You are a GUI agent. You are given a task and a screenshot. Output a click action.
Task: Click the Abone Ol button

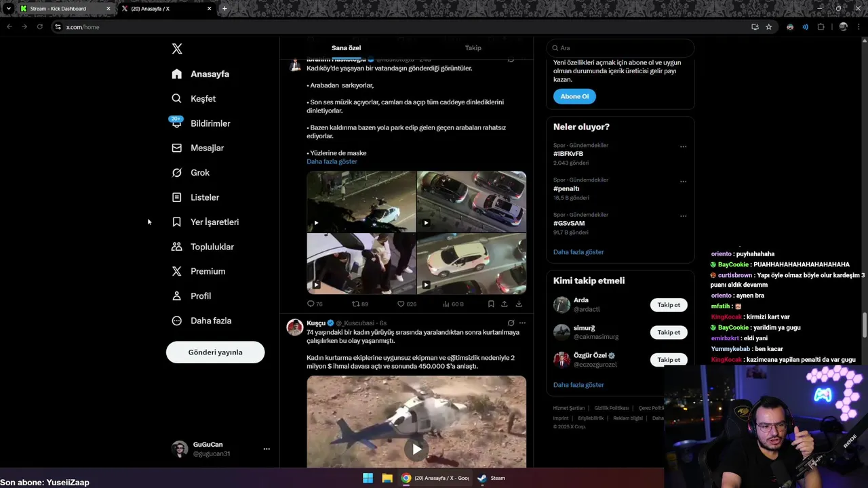(x=574, y=96)
